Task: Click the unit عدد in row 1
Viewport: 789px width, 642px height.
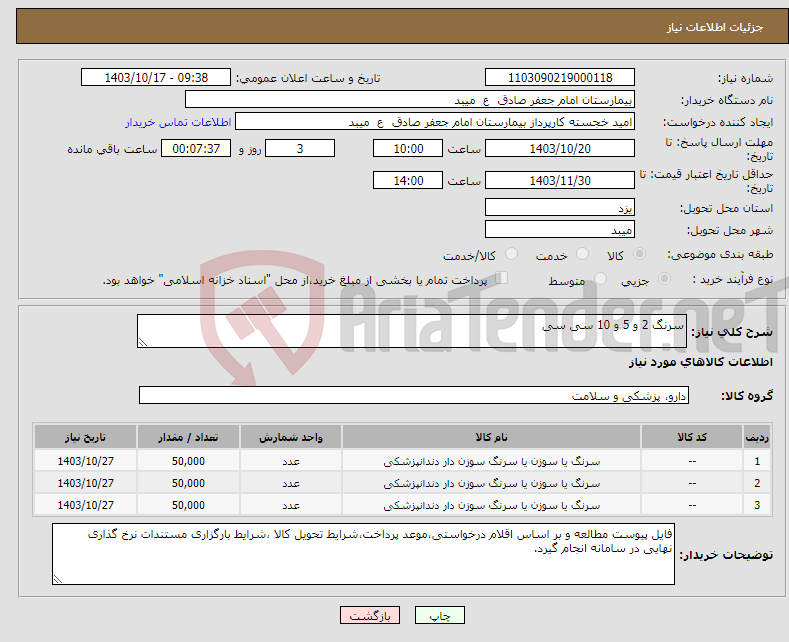Action: coord(291,461)
